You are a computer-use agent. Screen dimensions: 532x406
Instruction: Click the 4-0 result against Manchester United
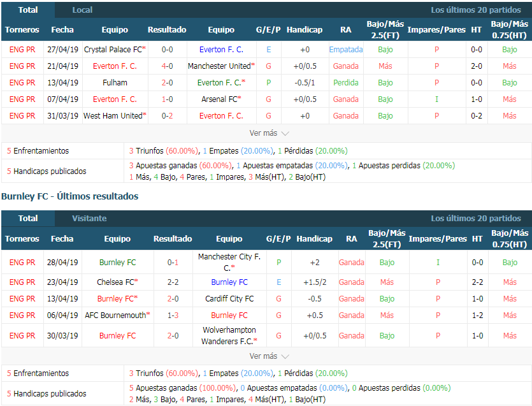coord(168,66)
